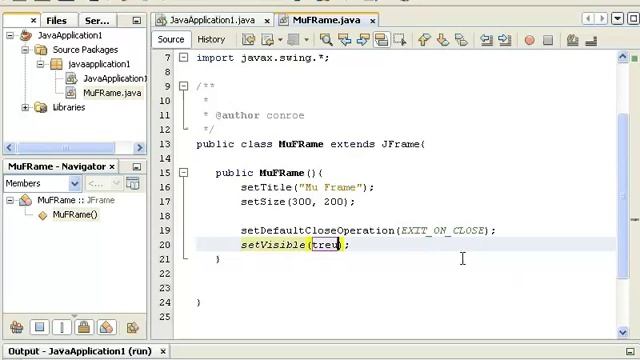The image size is (640, 360).
Task: Click Find Next Occurrence icon
Action: click(363, 40)
